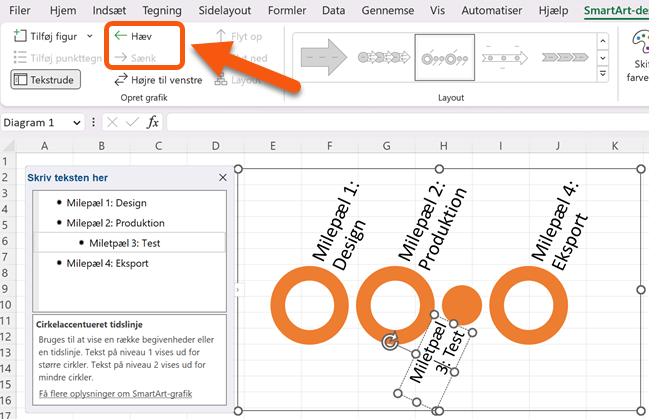Click the Sænk demote button

coord(138,58)
